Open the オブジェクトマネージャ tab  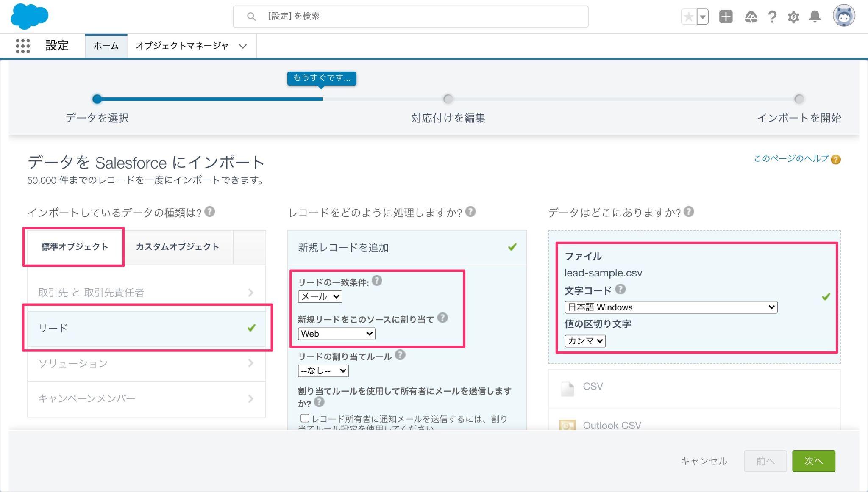click(x=182, y=46)
